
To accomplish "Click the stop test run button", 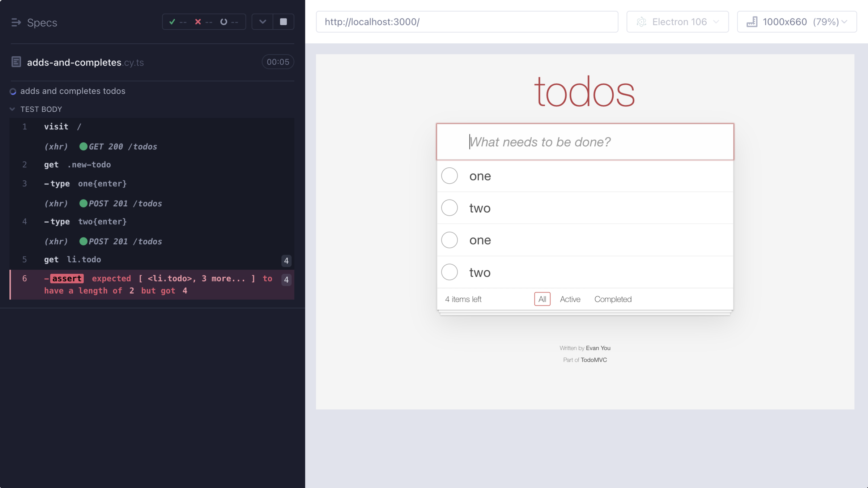I will 283,22.
